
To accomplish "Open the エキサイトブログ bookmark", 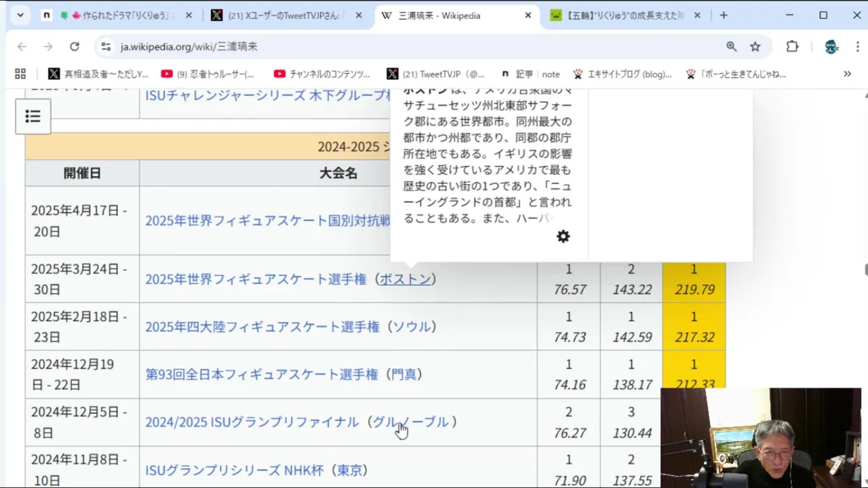I will [622, 74].
